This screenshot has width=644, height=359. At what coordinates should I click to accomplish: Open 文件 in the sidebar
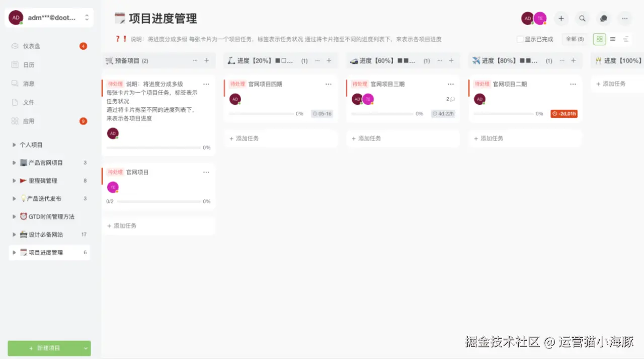pyautogui.click(x=49, y=102)
